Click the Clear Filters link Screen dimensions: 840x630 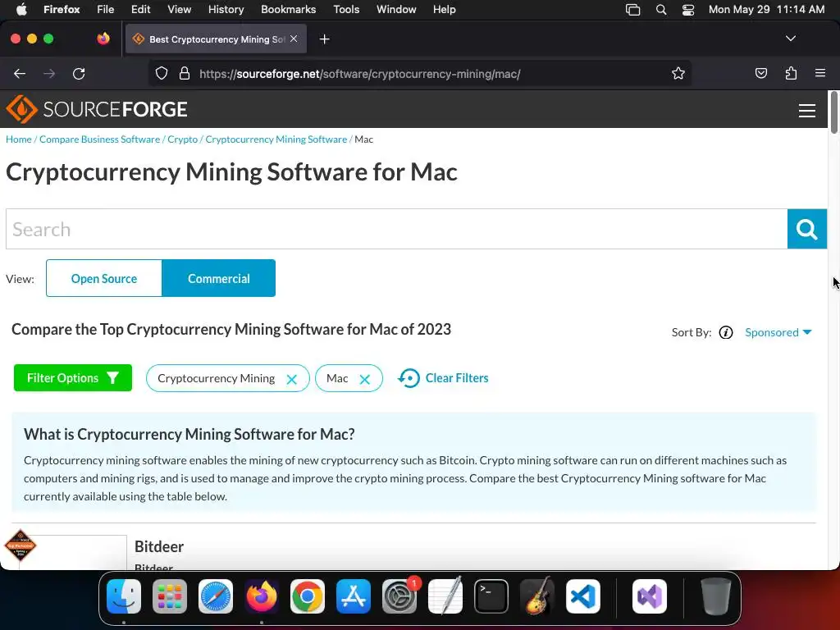coord(443,378)
